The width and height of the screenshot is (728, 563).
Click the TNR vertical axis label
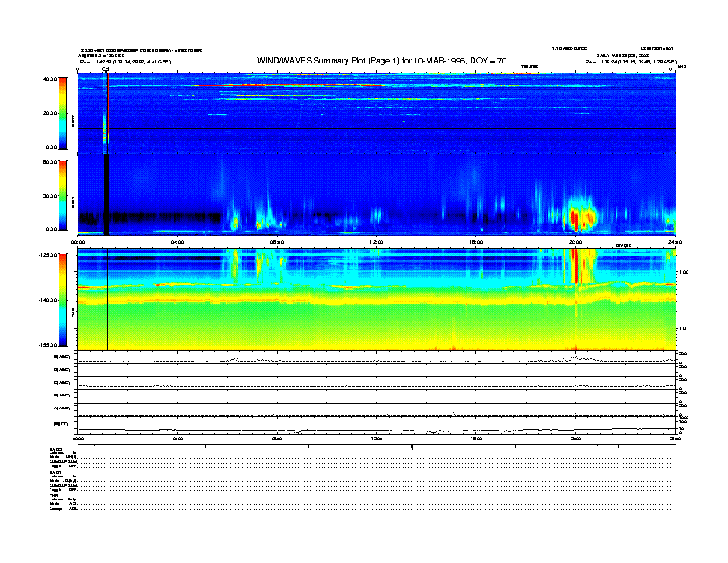73,314
